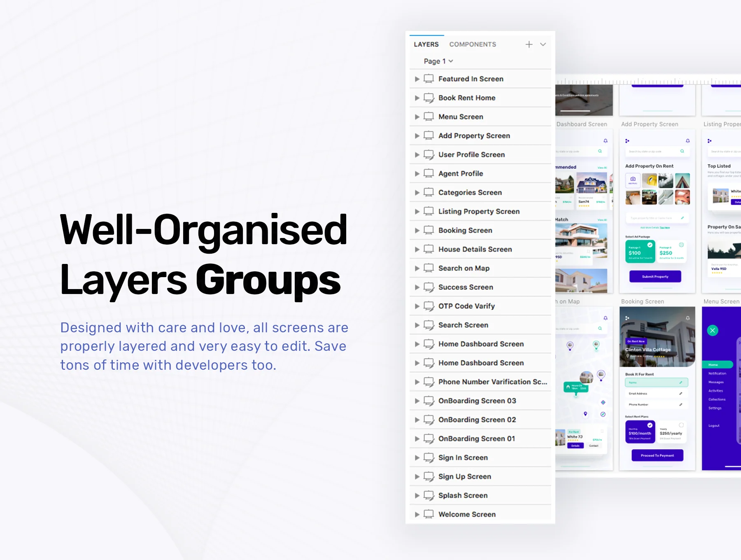
Task: Expand the OnBoarding Screen 03 layer group
Action: [x=417, y=401]
